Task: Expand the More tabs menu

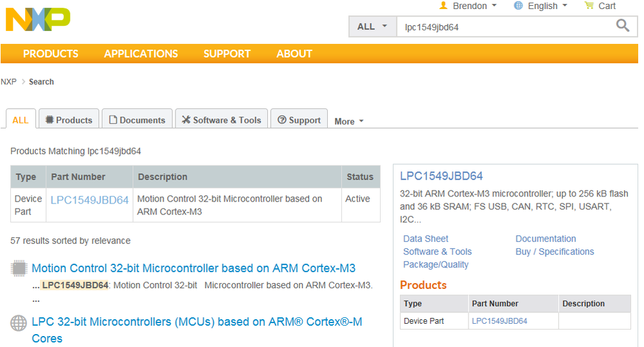Action: tap(349, 121)
